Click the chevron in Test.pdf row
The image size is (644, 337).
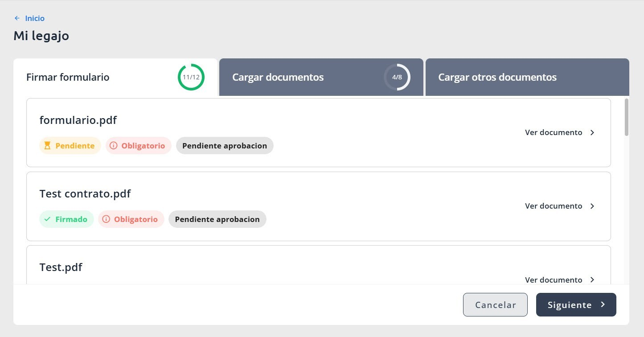tap(592, 279)
